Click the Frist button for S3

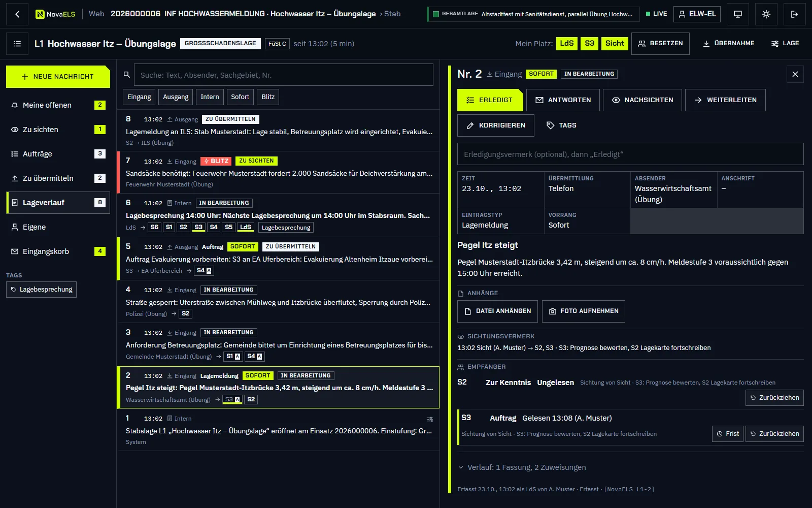[x=728, y=434]
